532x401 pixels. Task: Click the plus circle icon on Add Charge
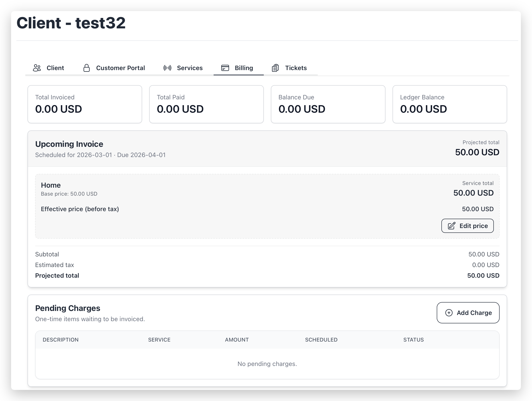point(449,313)
